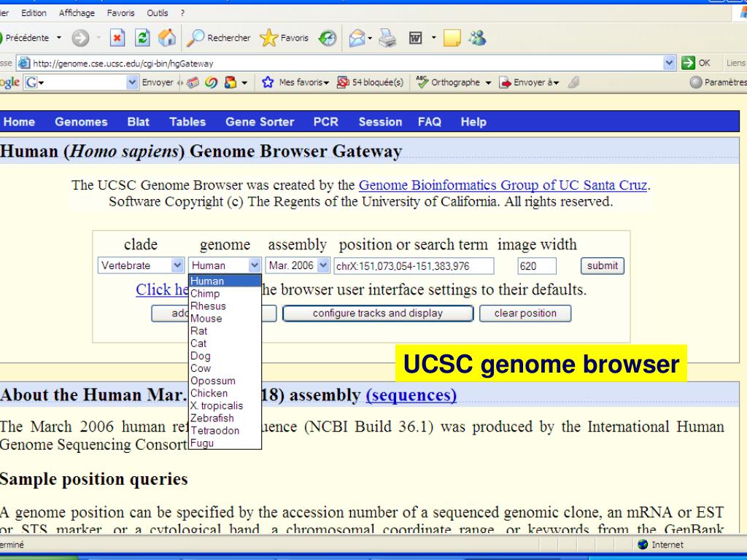Click the address bar URL field
747x560 pixels.
coord(341,63)
